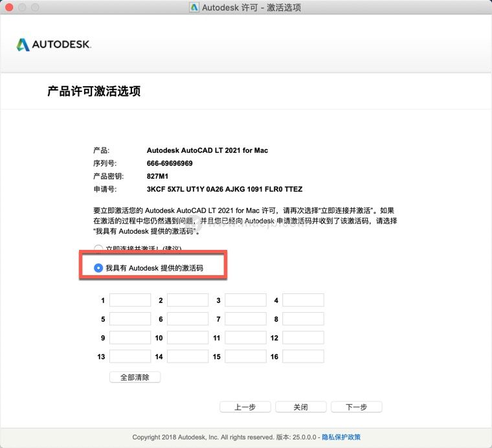The width and height of the screenshot is (492, 448).
Task: Click activation code field 6
Action: tap(188, 319)
